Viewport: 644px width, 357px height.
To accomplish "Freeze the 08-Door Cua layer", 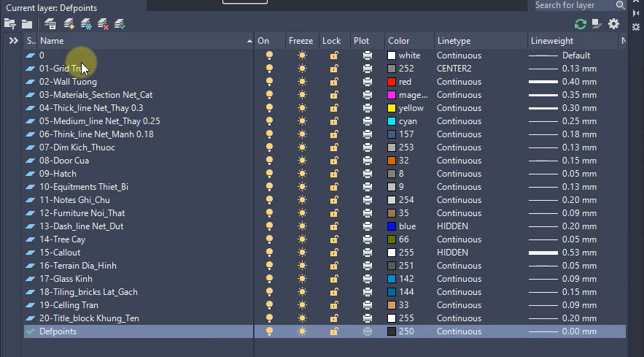I will tap(302, 161).
